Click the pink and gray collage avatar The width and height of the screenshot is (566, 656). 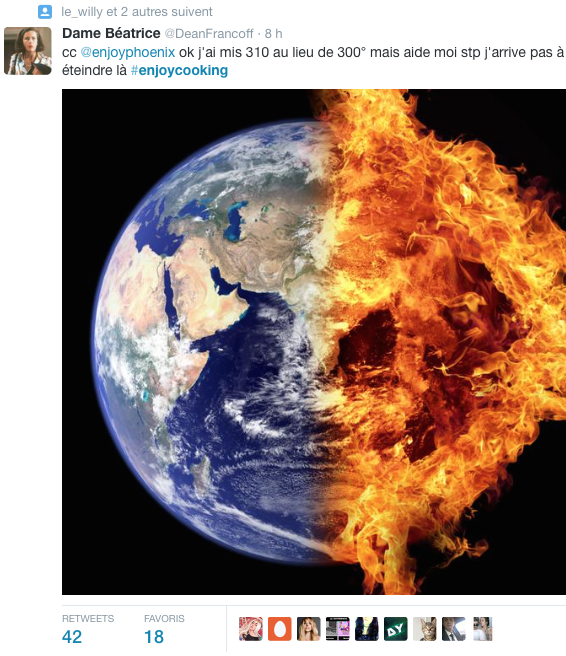[x=338, y=629]
